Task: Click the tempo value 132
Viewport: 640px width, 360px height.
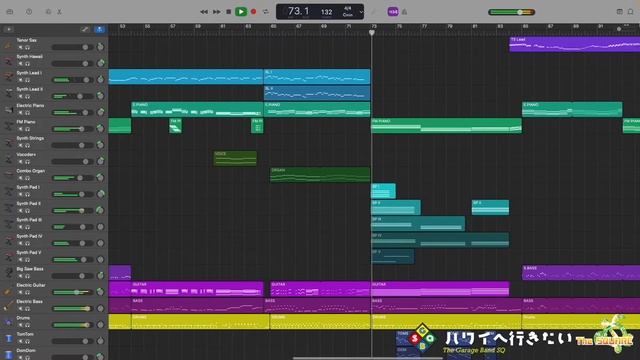Action: click(x=327, y=12)
